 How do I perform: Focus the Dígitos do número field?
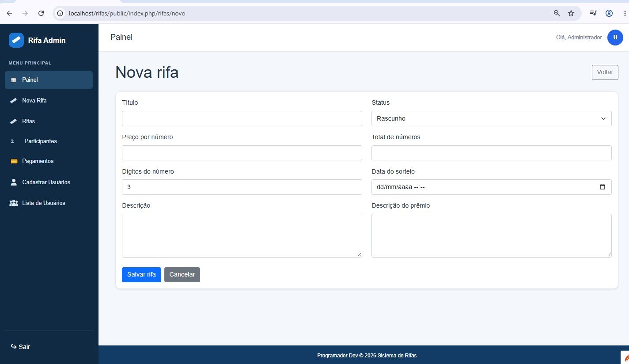[242, 187]
